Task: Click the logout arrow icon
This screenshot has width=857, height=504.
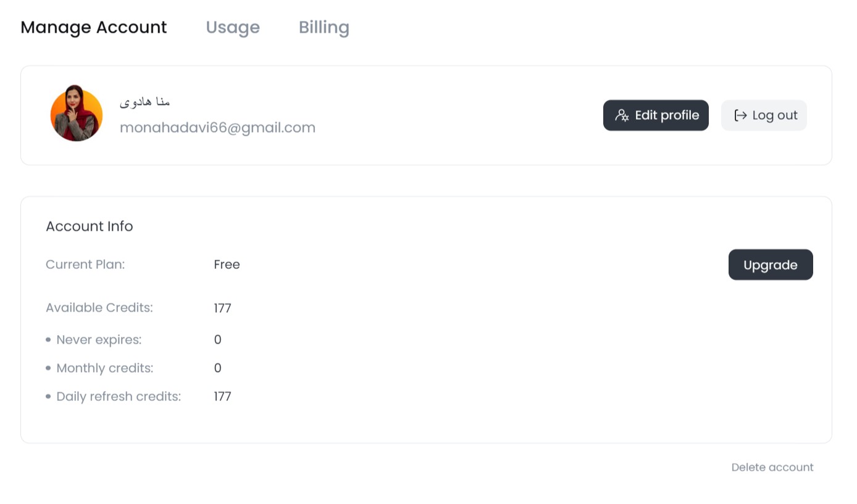Action: [x=740, y=115]
